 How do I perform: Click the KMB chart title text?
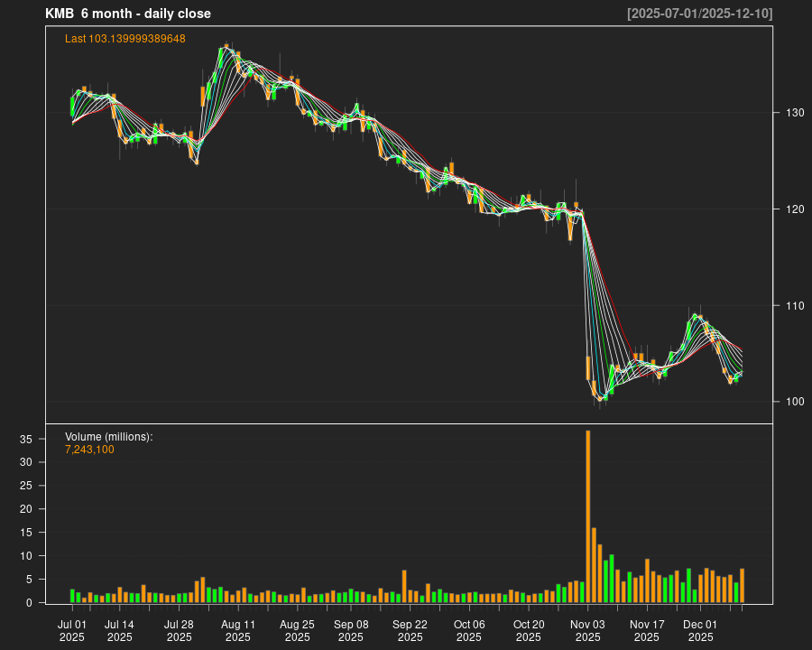(128, 14)
